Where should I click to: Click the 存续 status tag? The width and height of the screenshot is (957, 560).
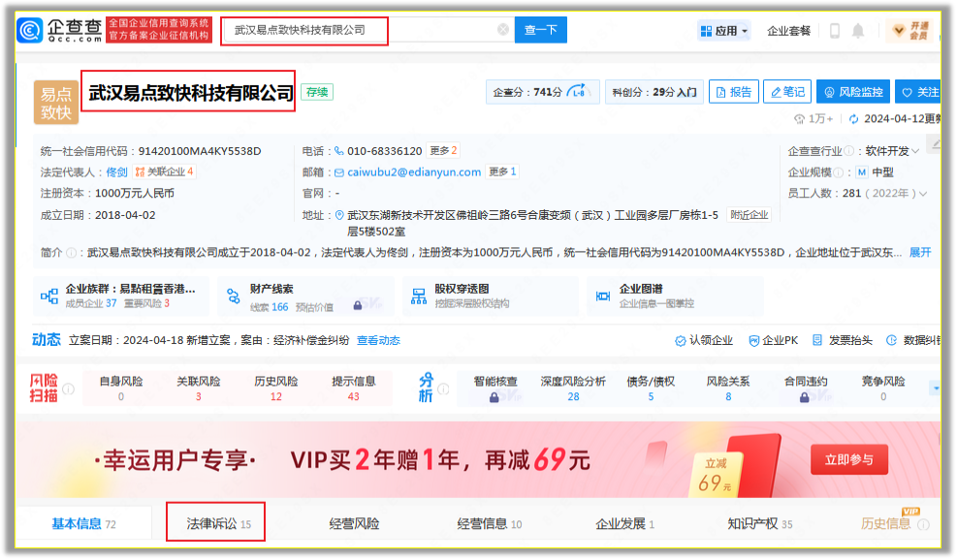coord(317,92)
